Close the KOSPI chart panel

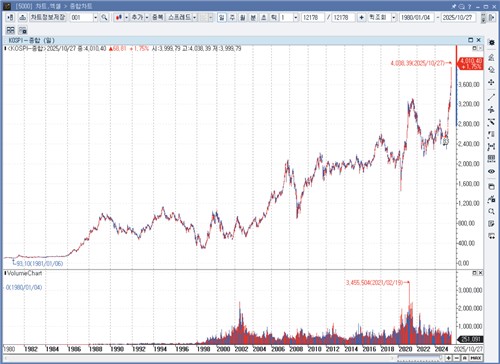click(x=479, y=40)
